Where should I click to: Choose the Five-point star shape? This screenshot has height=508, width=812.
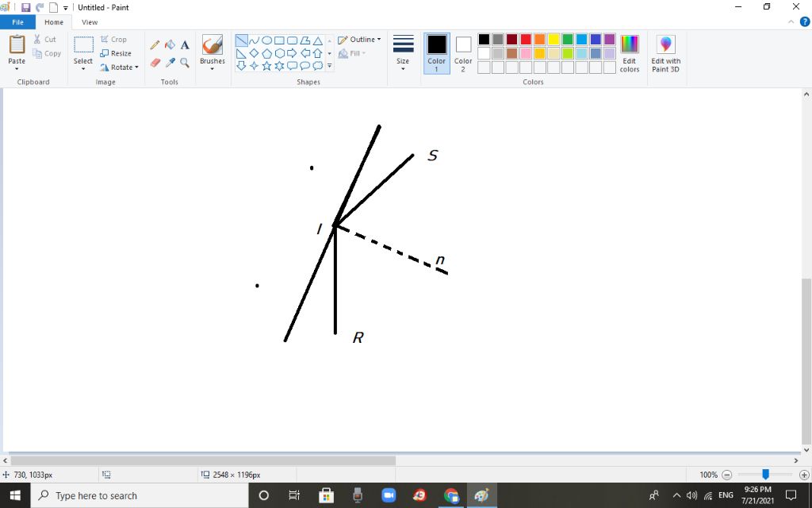coord(266,66)
